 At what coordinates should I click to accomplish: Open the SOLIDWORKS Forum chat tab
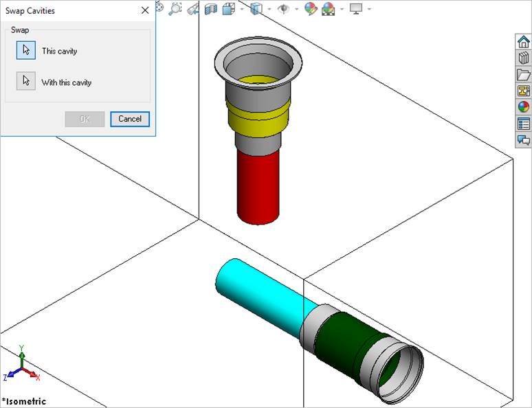(x=523, y=139)
